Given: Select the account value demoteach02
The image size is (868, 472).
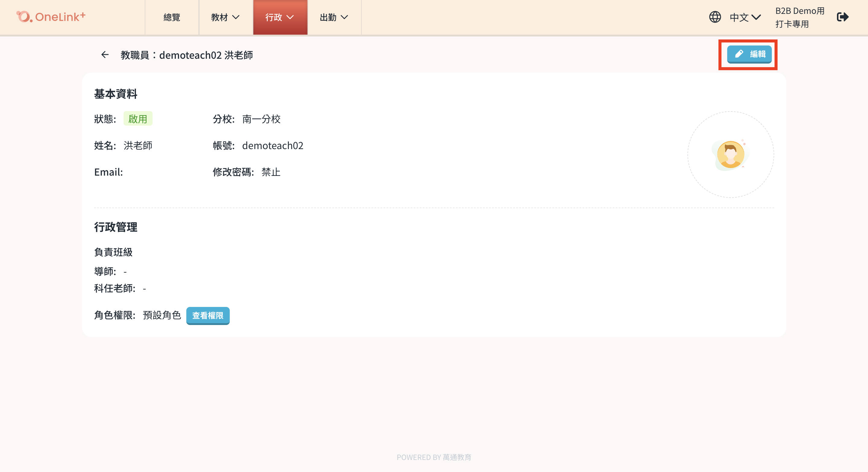Looking at the screenshot, I should click(273, 145).
